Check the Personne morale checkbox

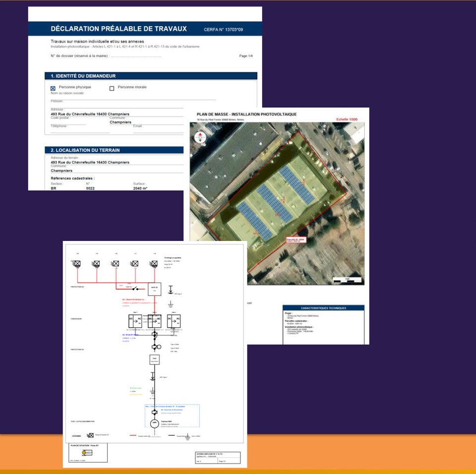click(113, 87)
